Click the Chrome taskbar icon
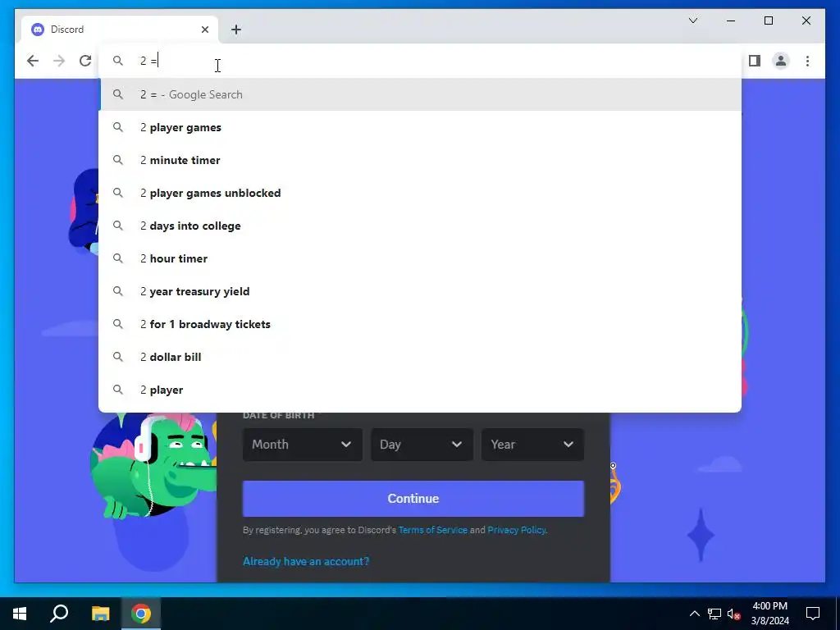Screen dimensions: 840x630 tap(141, 614)
